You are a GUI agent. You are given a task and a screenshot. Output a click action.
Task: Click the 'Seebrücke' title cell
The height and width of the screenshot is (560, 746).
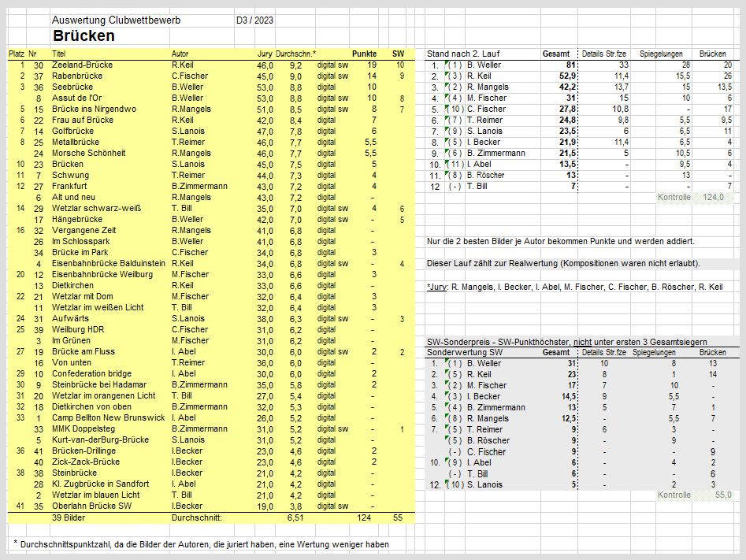[72, 87]
